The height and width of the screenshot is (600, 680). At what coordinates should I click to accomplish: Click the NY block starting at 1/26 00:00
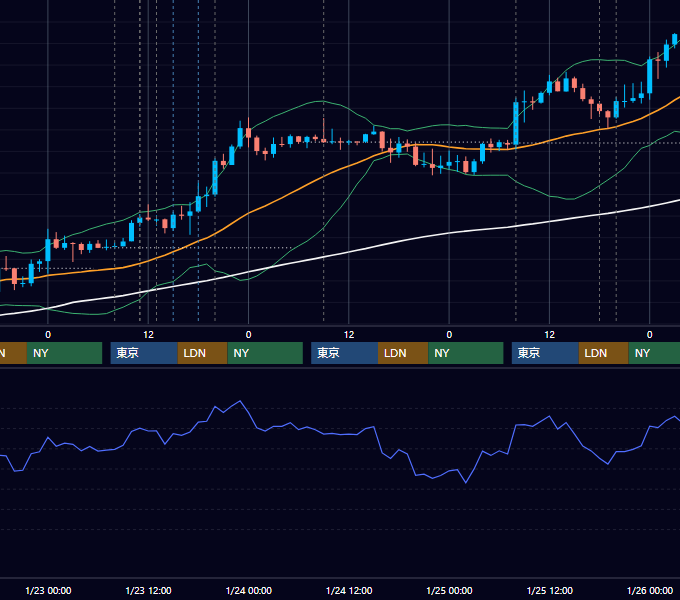click(x=654, y=353)
